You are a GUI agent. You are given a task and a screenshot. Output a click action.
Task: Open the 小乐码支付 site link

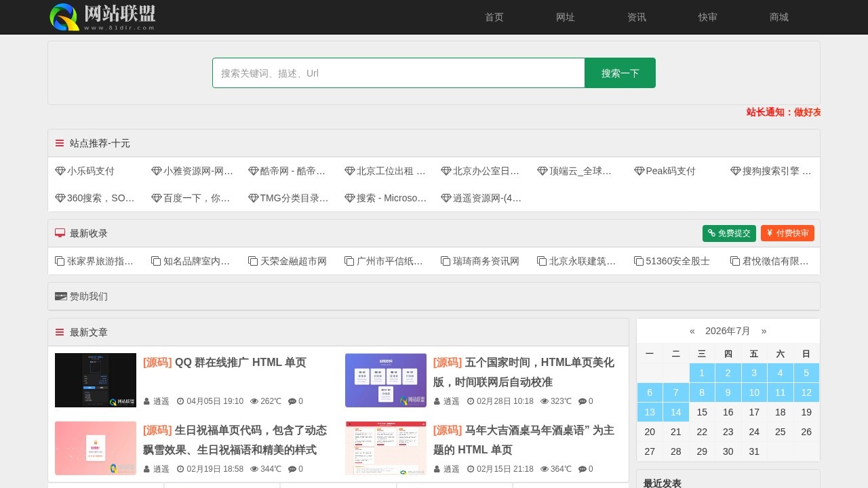pos(85,171)
